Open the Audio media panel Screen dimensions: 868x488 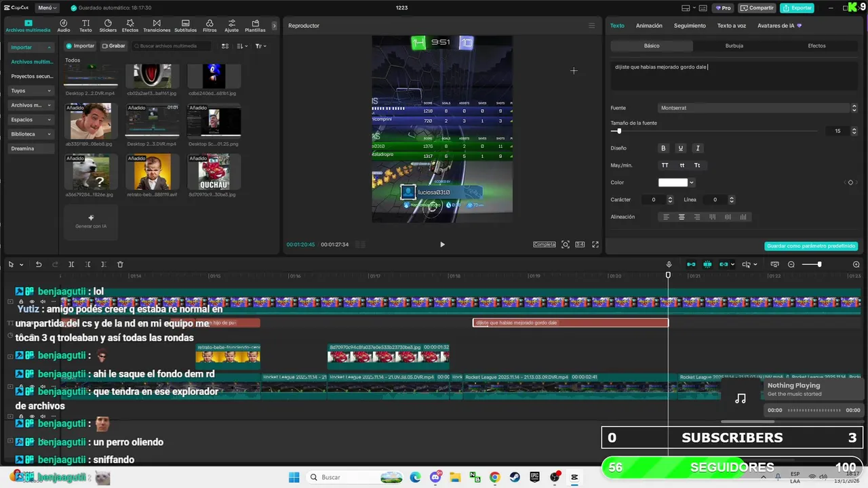coord(64,26)
